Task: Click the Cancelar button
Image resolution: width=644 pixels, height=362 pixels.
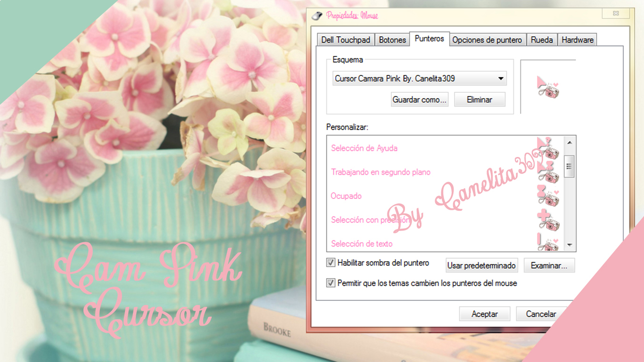Action: 541,314
